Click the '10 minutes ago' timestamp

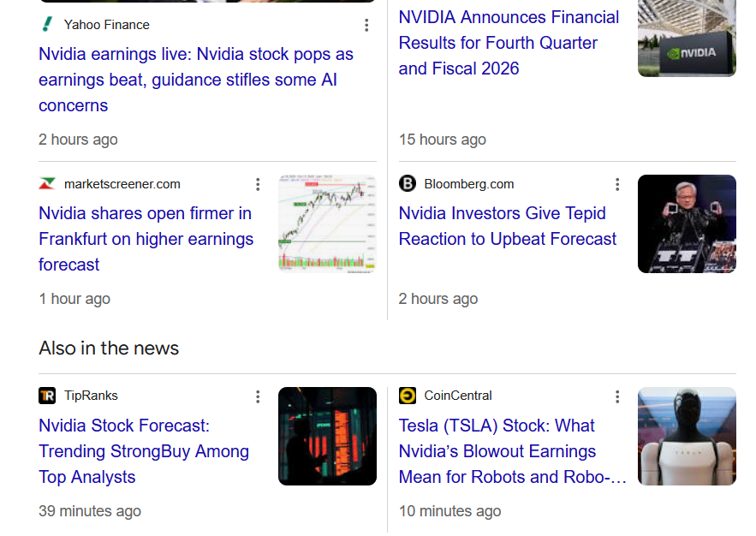click(449, 511)
